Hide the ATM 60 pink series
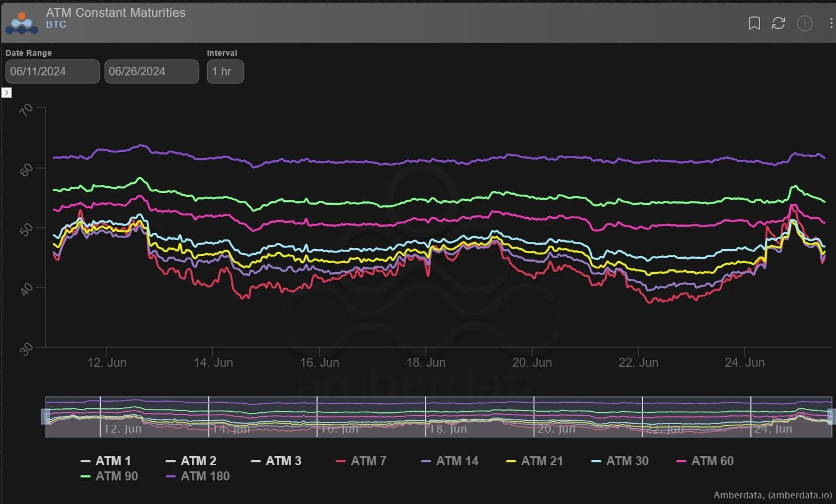Image resolution: width=836 pixels, height=504 pixels. [705, 461]
